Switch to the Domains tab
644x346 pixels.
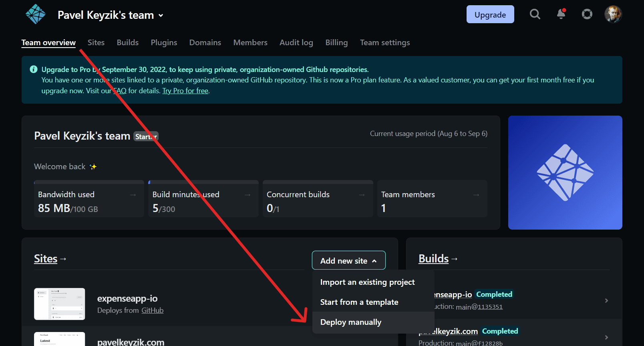[x=205, y=42]
